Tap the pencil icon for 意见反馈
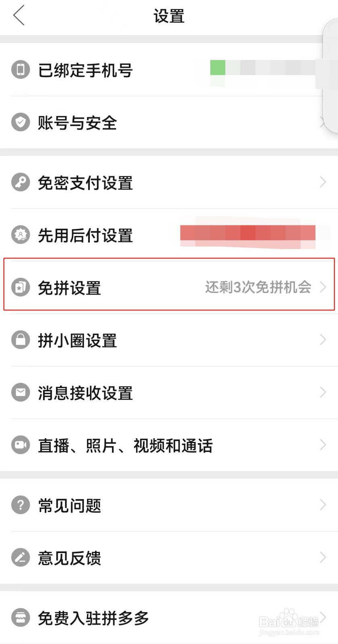Image resolution: width=338 pixels, height=644 pixels. (21, 557)
